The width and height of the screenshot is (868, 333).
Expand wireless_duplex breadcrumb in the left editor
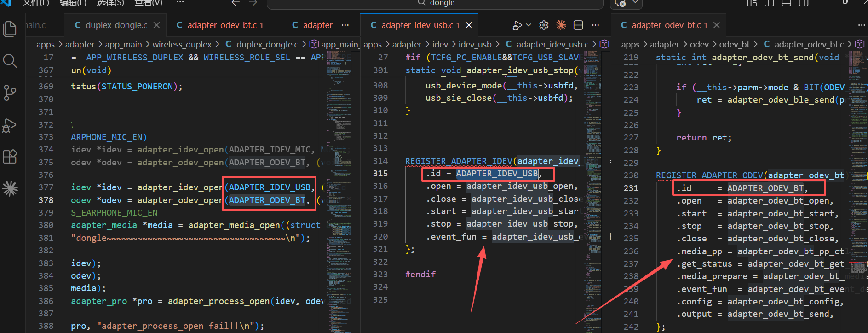(x=182, y=45)
